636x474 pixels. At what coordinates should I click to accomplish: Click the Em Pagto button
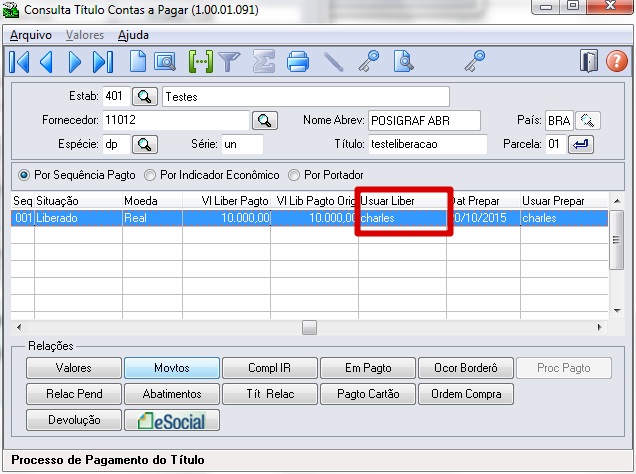(368, 368)
